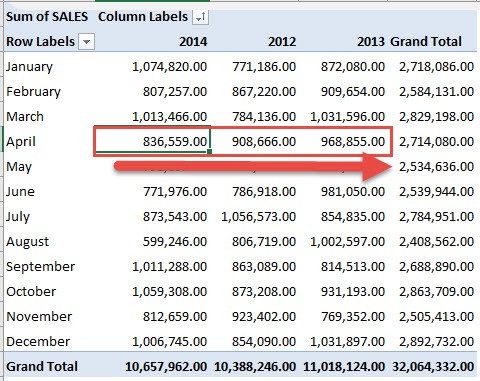
Task: Select February total 2,584,131.00
Action: [x=437, y=92]
